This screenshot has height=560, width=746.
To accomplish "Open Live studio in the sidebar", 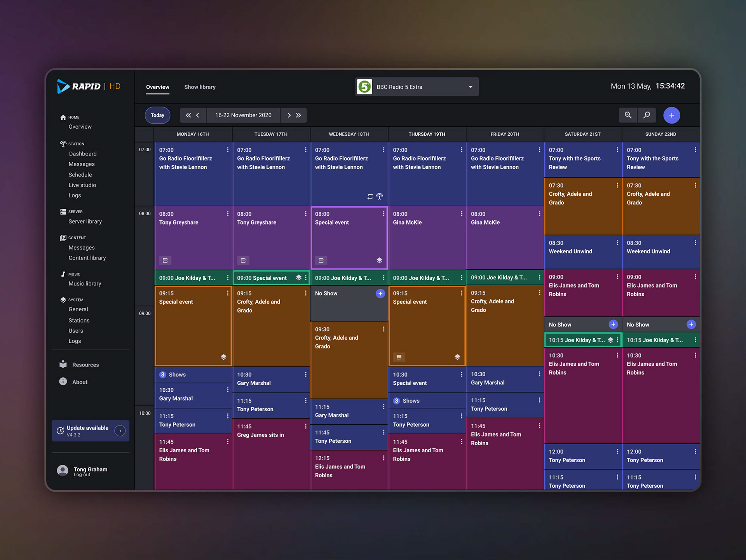I will (x=82, y=185).
